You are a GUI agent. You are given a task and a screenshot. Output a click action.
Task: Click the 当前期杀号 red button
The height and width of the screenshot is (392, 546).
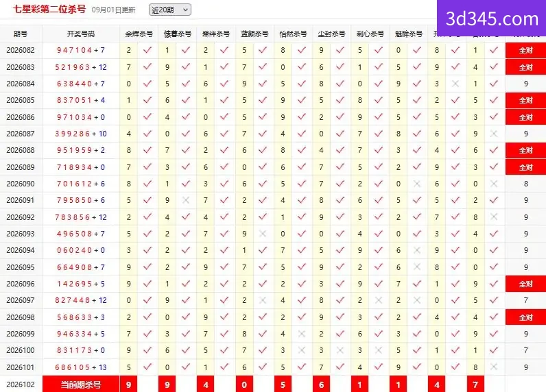pyautogui.click(x=81, y=384)
